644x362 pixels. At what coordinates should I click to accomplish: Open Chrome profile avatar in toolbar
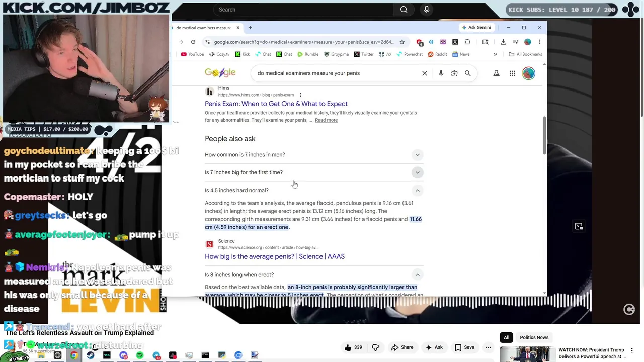(527, 42)
